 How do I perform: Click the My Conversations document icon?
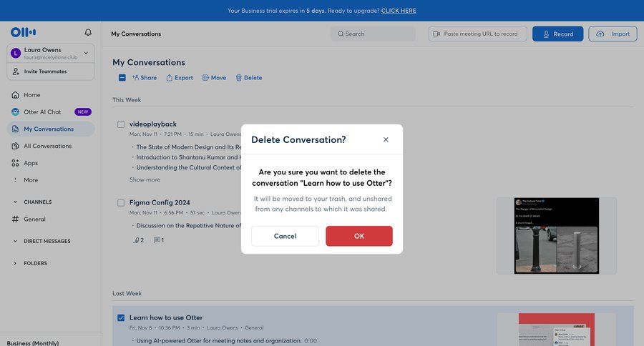click(x=15, y=129)
